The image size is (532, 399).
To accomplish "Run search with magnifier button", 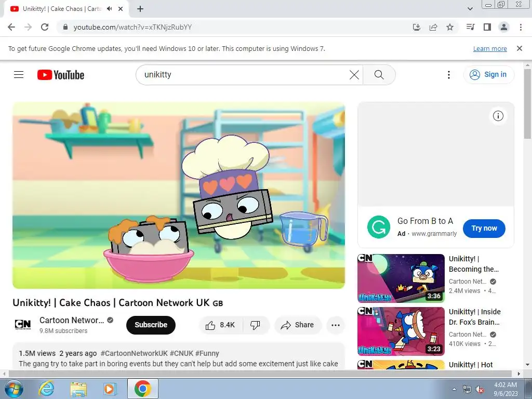I will point(379,75).
